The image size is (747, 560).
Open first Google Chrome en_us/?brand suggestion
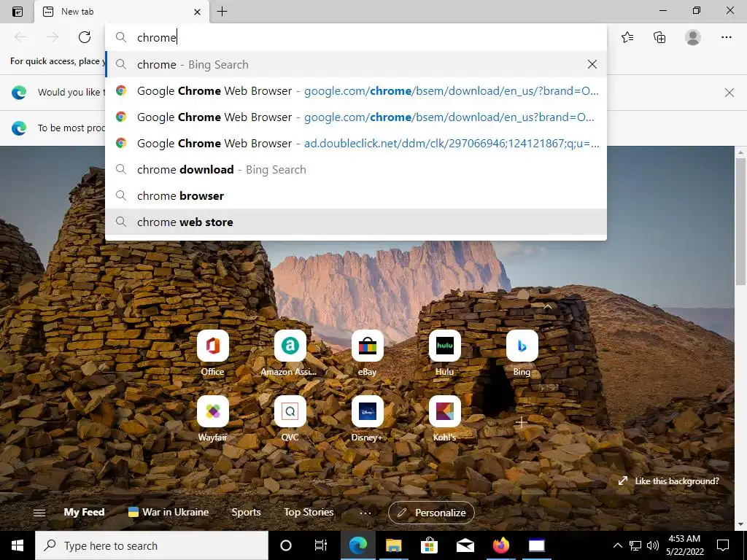356,91
